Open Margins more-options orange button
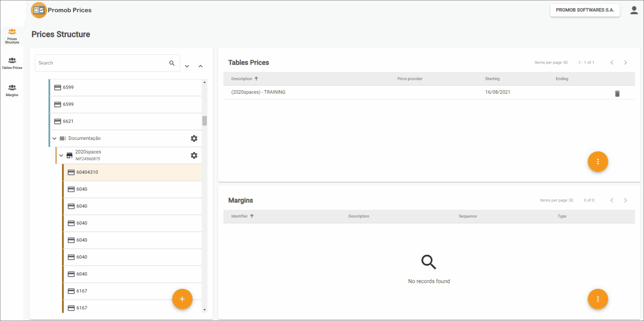Viewport: 644px width, 321px height. [598, 299]
